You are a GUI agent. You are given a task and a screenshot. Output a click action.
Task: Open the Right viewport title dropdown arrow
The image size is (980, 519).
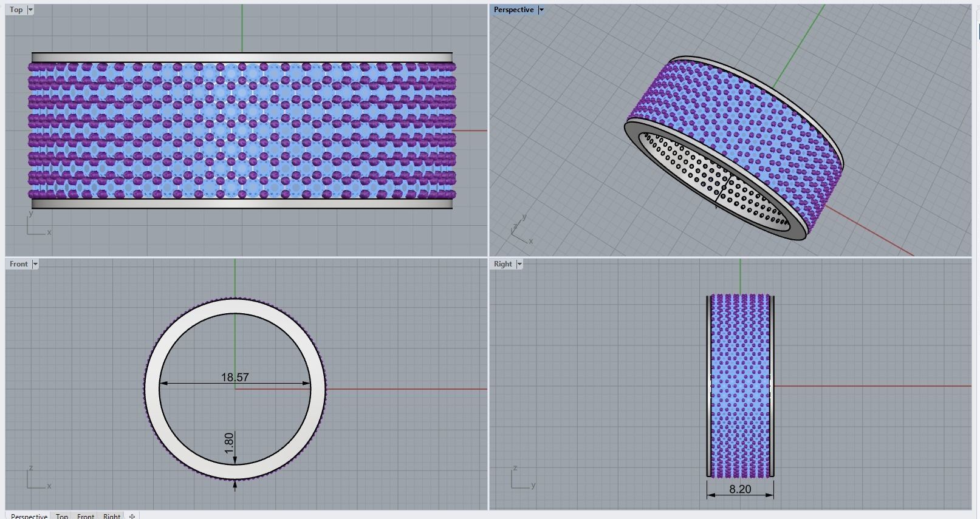pos(519,264)
